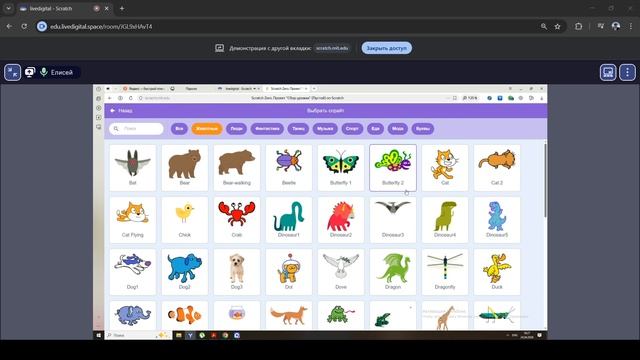Click the screen share indicator near Елисей
The height and width of the screenshot is (360, 640).
pos(30,72)
